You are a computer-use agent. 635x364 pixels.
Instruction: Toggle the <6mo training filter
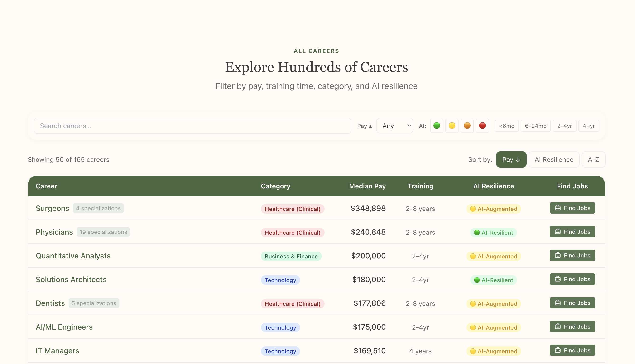[507, 126]
